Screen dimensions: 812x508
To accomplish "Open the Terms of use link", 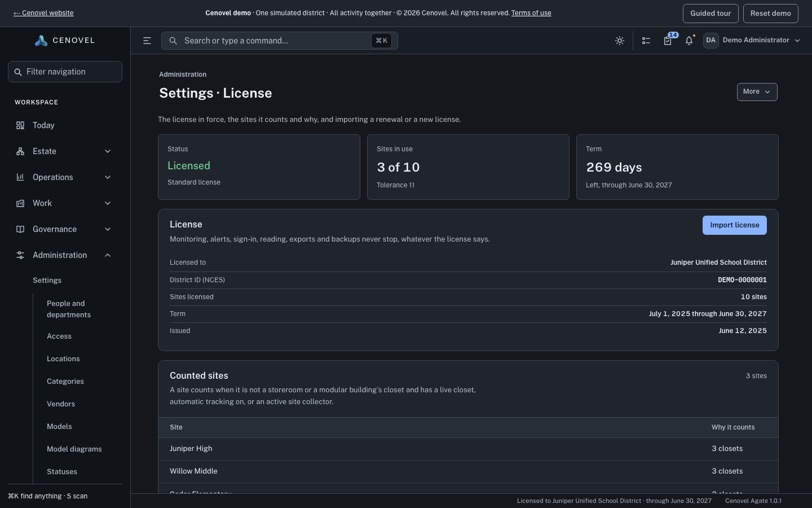I will [531, 13].
